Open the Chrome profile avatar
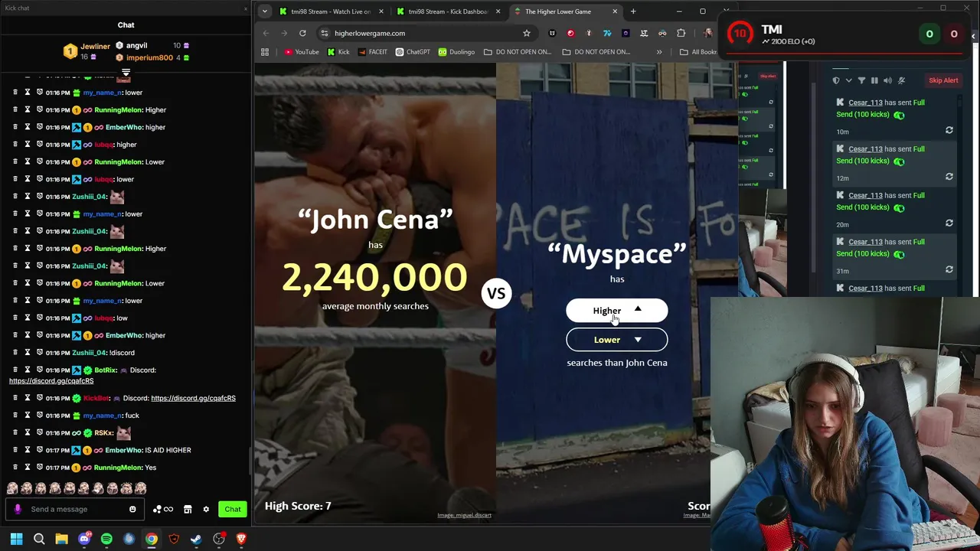The width and height of the screenshot is (980, 551). click(x=708, y=33)
